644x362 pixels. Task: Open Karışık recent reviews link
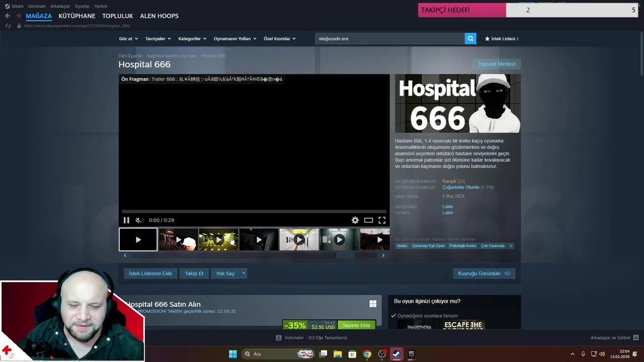pos(449,181)
